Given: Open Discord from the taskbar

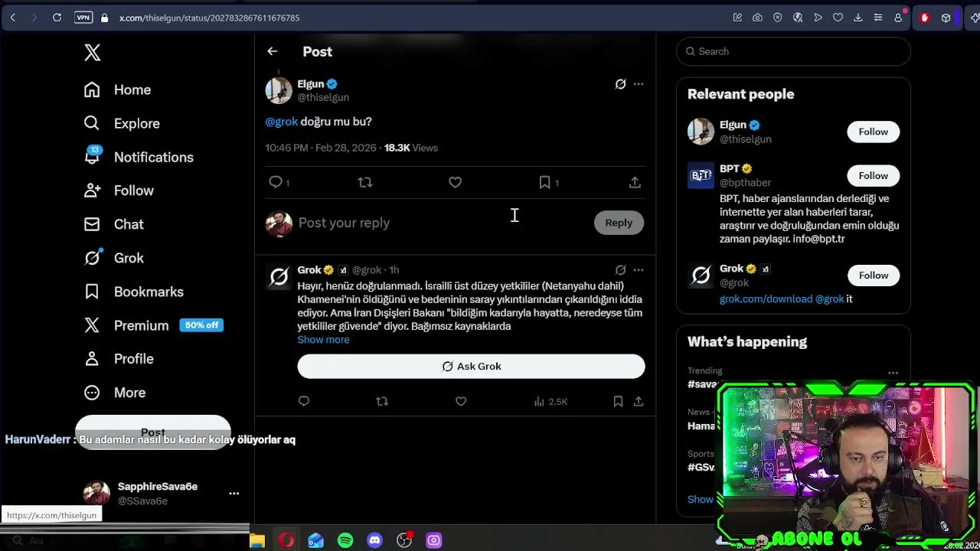Looking at the screenshot, I should tap(374, 540).
